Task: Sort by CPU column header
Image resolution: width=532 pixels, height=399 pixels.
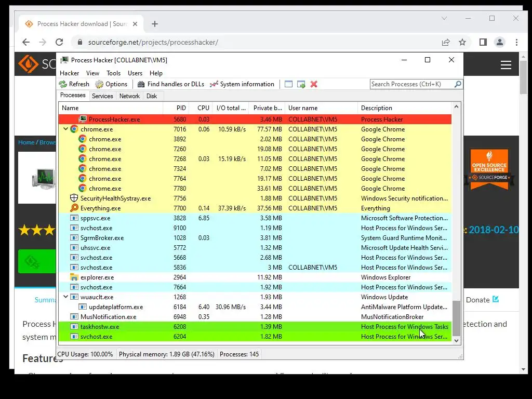Action: coord(201,108)
